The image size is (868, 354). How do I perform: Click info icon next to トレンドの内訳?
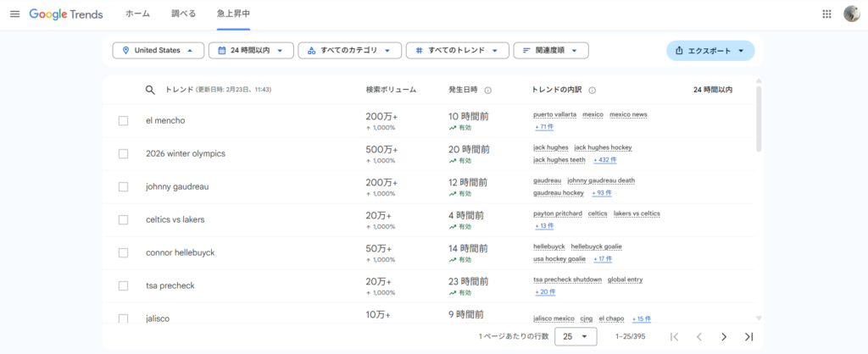click(592, 90)
